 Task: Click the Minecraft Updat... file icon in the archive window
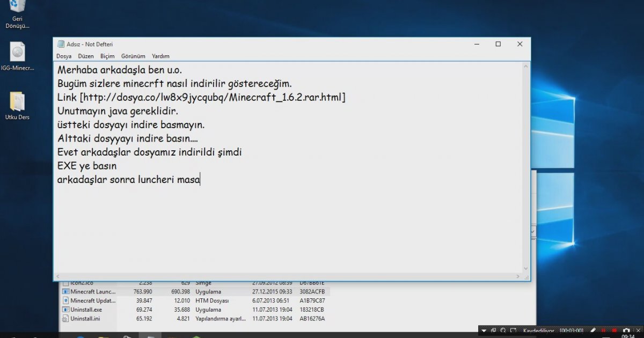pyautogui.click(x=66, y=300)
